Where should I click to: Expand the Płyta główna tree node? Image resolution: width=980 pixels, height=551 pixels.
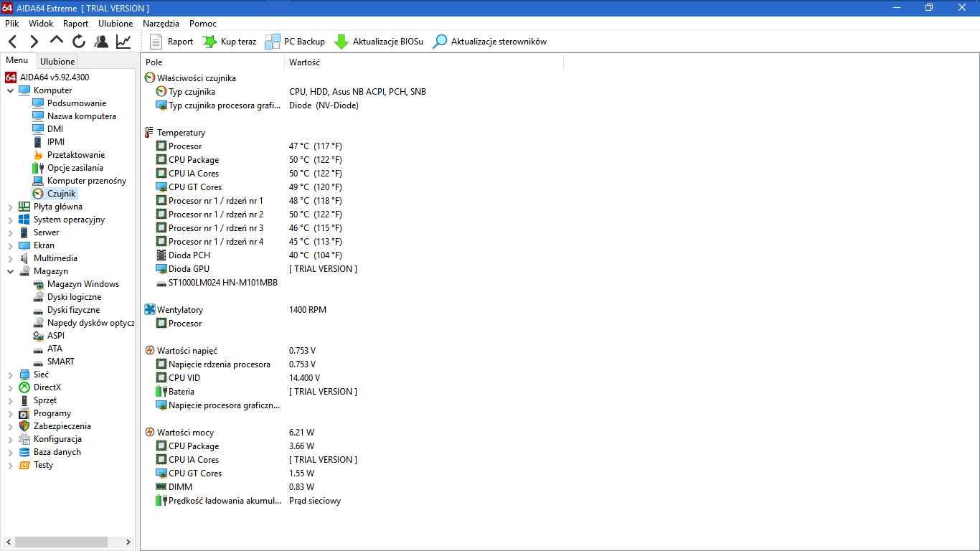click(10, 207)
